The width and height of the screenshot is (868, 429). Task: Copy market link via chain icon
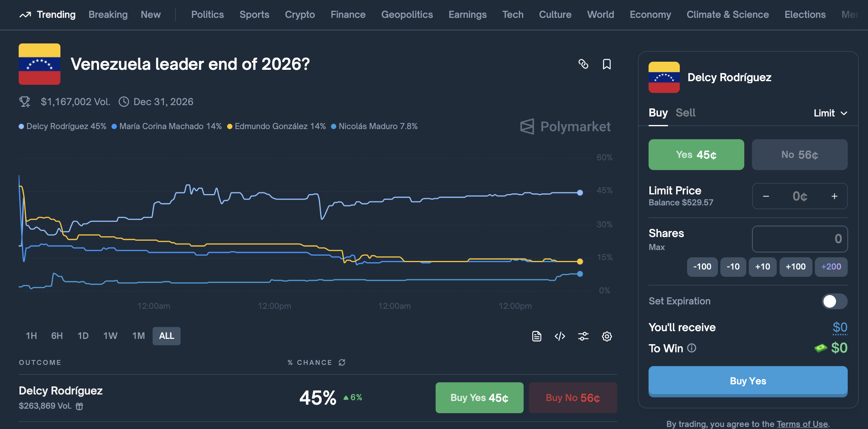point(583,64)
